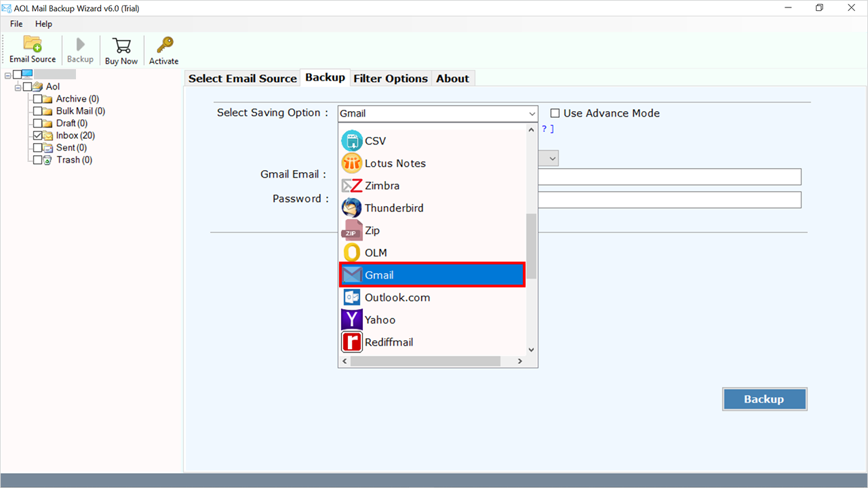Image resolution: width=868 pixels, height=488 pixels.
Task: Select the Inbox (20) label
Action: (x=75, y=136)
